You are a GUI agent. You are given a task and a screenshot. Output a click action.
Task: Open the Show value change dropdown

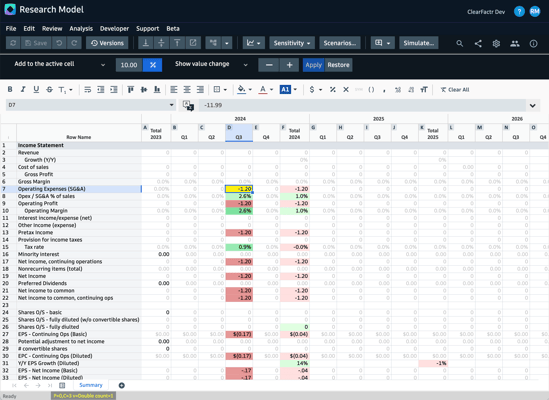pyautogui.click(x=211, y=64)
